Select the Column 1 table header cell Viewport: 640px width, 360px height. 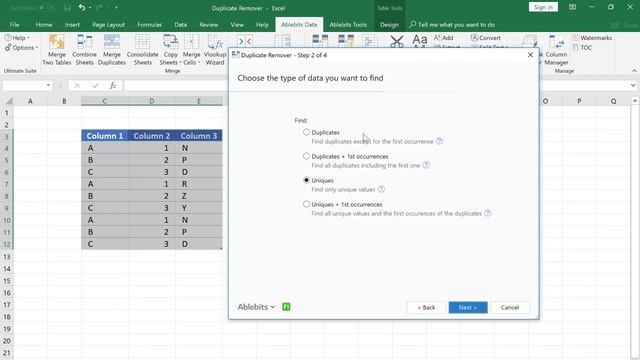(x=104, y=136)
